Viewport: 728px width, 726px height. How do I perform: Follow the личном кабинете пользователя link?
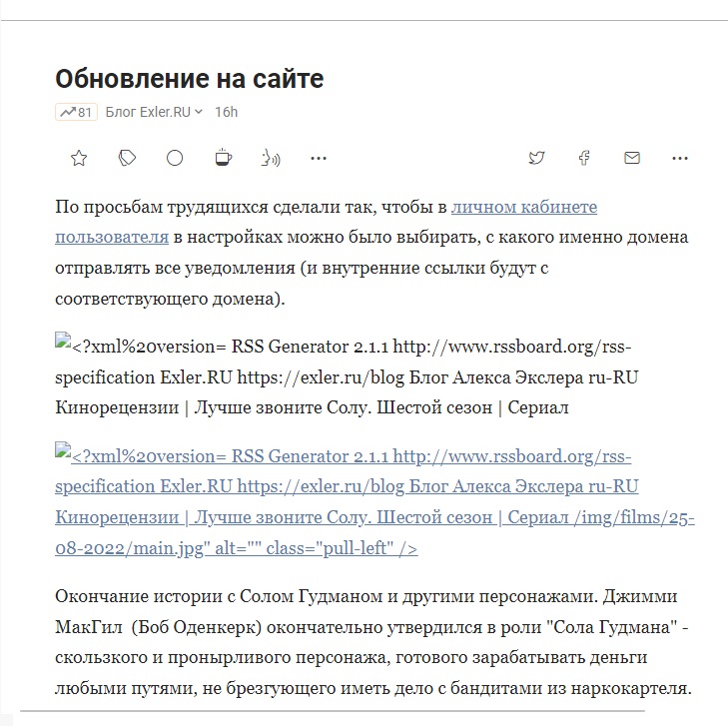point(524,208)
